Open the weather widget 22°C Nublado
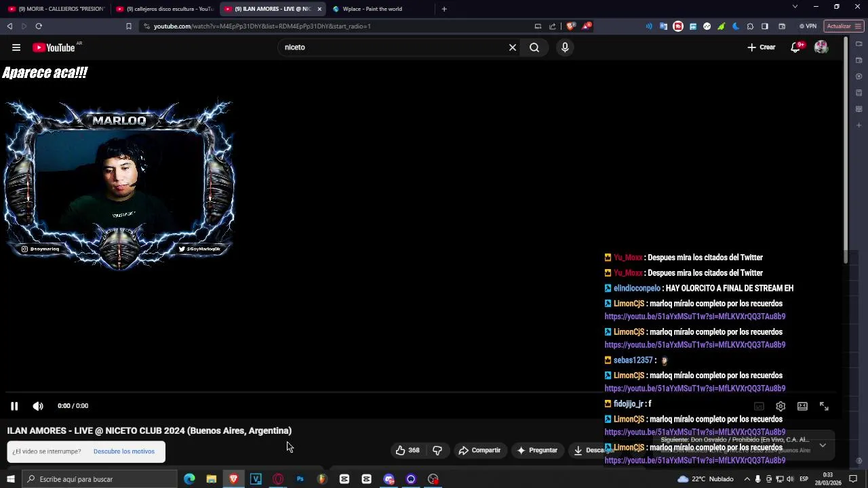Screen dimensions: 868x488 (x=705, y=479)
